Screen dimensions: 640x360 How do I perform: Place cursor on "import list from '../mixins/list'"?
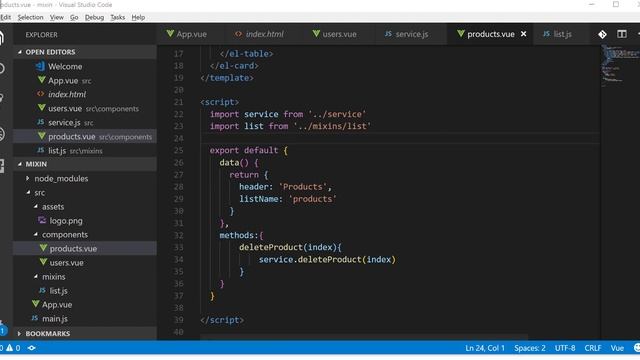pyautogui.click(x=290, y=126)
